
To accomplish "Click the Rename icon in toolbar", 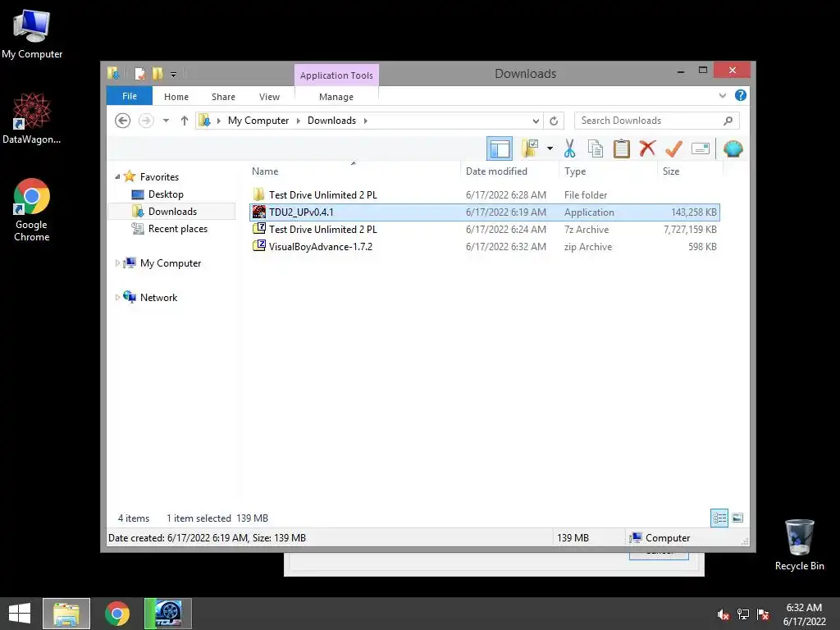I will (701, 148).
